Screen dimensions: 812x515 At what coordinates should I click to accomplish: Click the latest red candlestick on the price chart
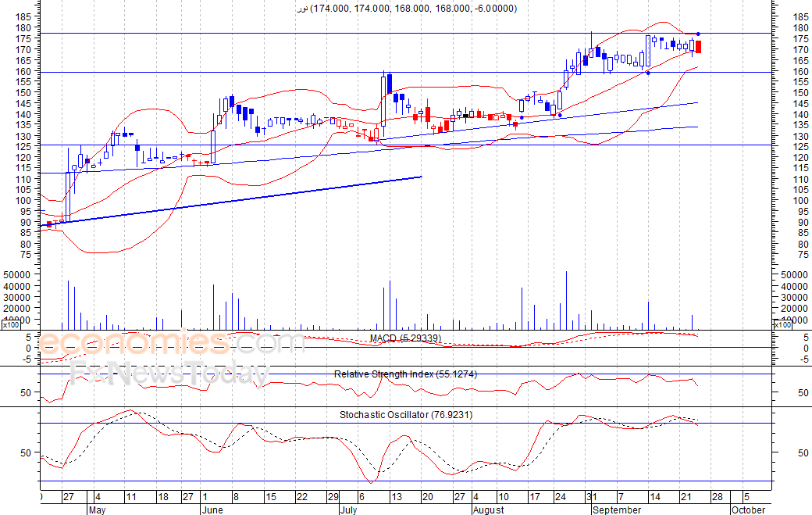pos(698,47)
